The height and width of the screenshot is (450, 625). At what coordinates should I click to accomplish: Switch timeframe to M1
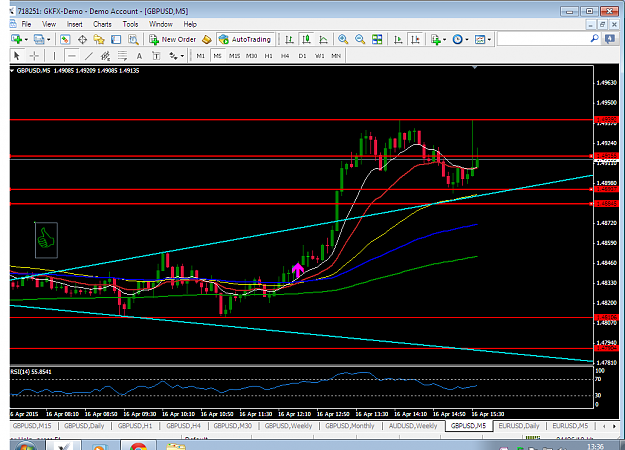[200, 56]
